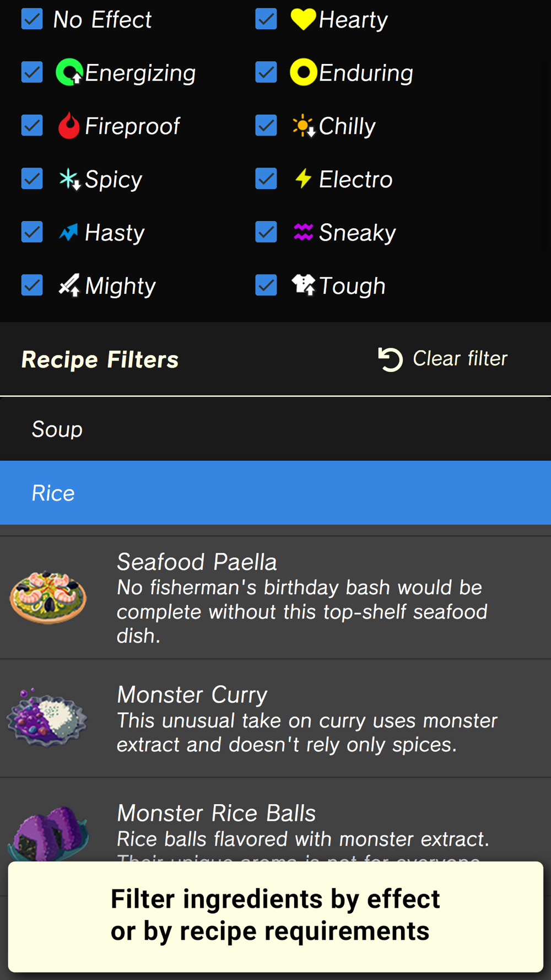Click the purple wavy Sneaky icon
The image size is (551, 980).
303,232
